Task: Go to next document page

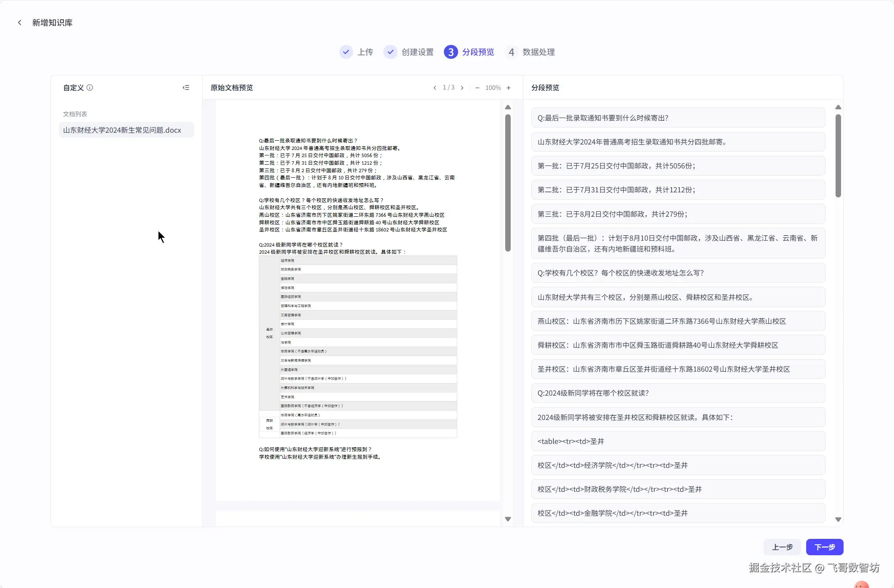Action: coord(462,88)
